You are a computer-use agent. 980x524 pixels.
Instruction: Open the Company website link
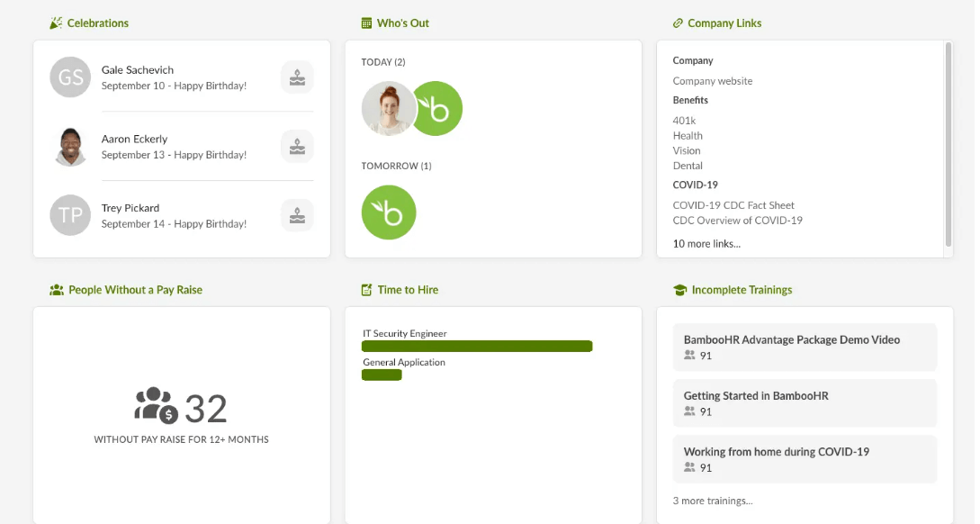(713, 81)
